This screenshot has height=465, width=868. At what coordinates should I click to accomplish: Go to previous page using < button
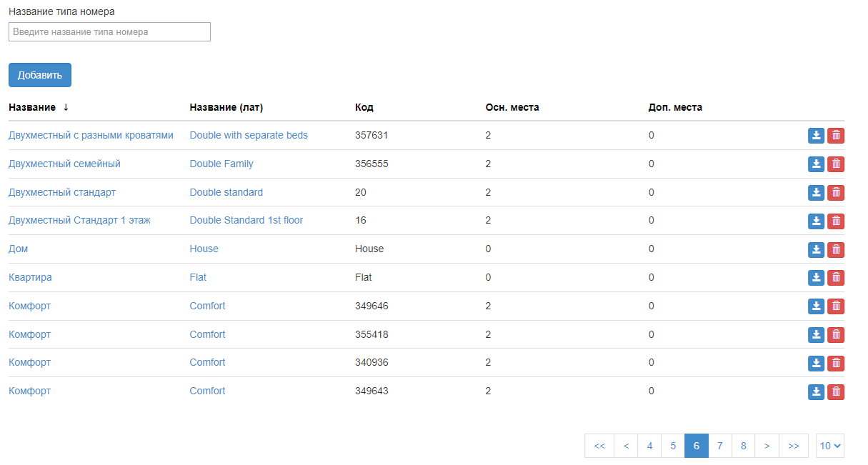[x=626, y=446]
